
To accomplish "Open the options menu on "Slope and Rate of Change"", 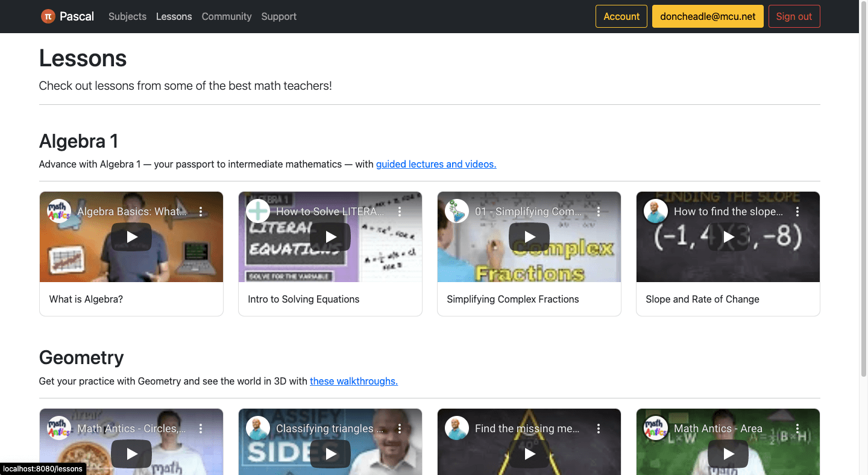I will [x=797, y=211].
